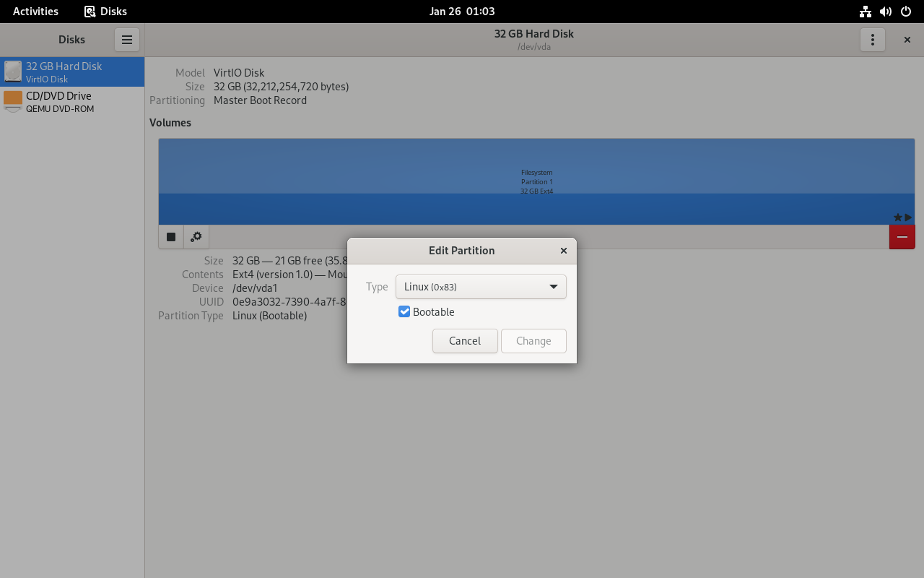Close the Disks window
The image size is (924, 578).
[x=907, y=40]
